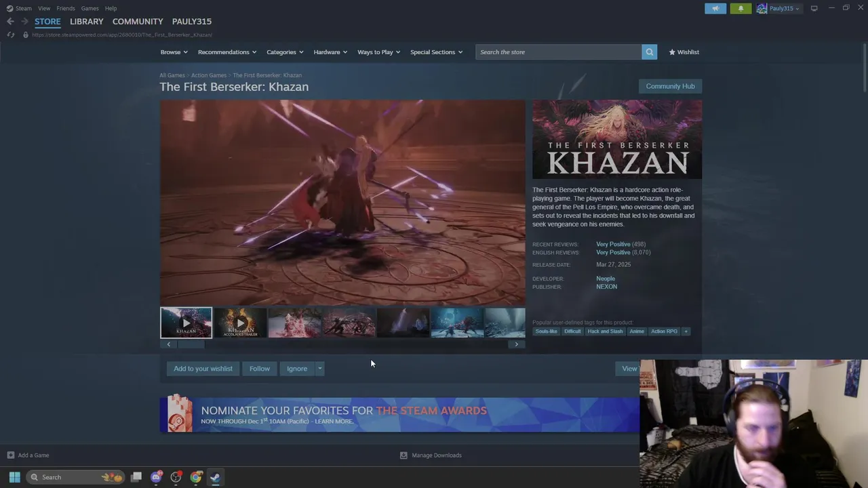The width and height of the screenshot is (868, 488).
Task: Select the Hack and Slash tag
Action: tap(605, 331)
